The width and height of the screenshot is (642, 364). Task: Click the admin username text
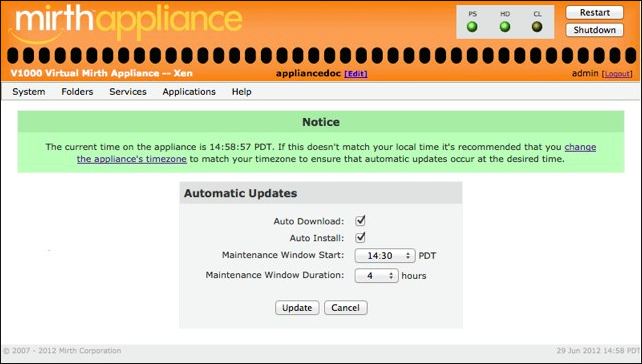tap(585, 73)
